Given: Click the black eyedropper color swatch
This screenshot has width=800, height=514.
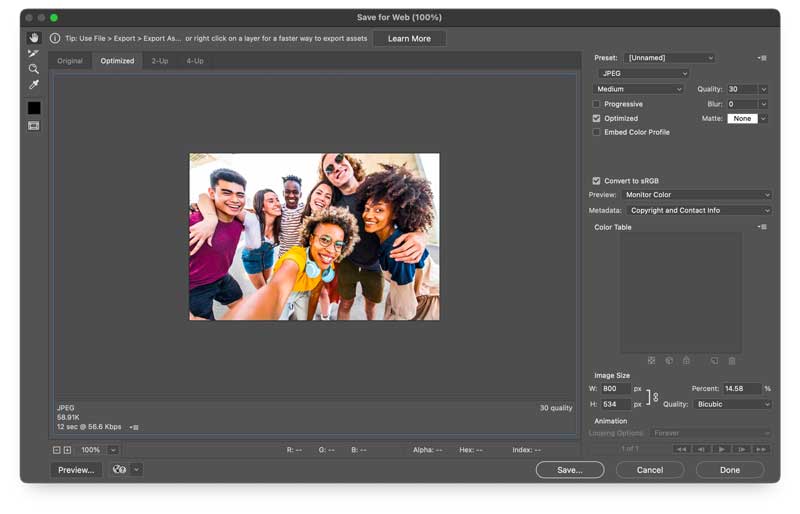Looking at the screenshot, I should click(34, 108).
